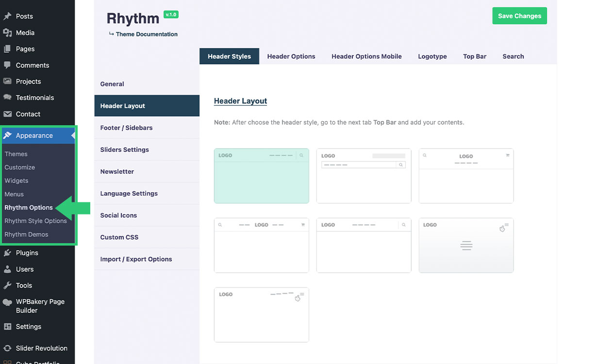
Task: Collapse the Appearance menu
Action: 34,135
